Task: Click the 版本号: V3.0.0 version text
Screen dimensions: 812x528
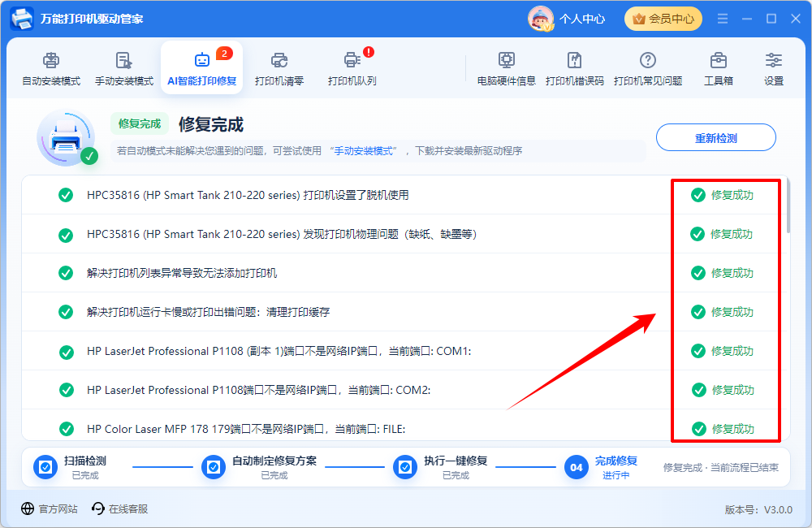Action: pos(758,510)
